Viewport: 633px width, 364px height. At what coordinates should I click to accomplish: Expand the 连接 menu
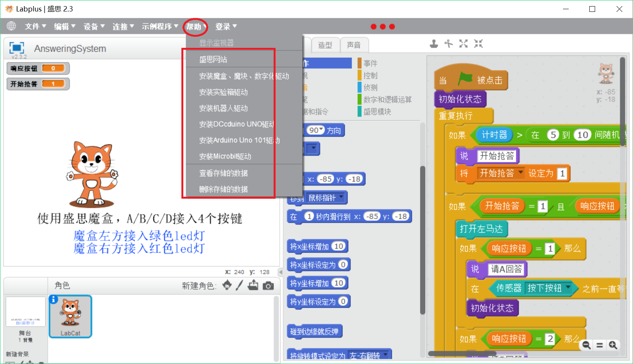pyautogui.click(x=123, y=26)
